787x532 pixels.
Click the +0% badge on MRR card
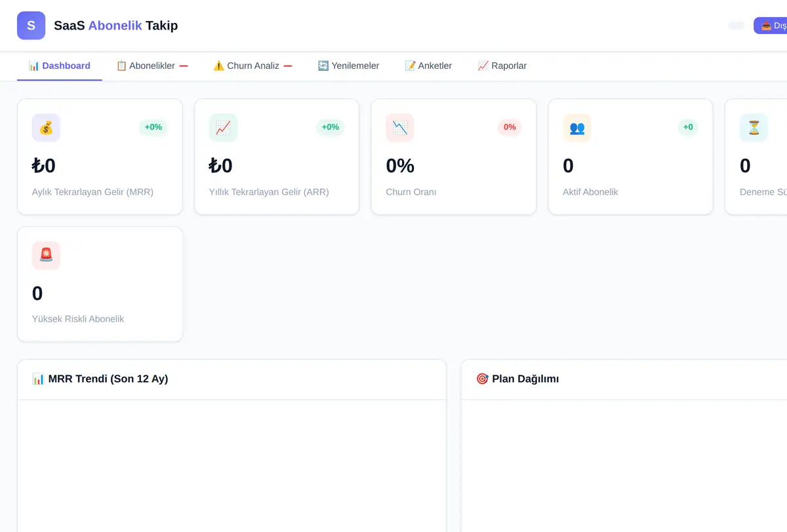[x=153, y=127]
